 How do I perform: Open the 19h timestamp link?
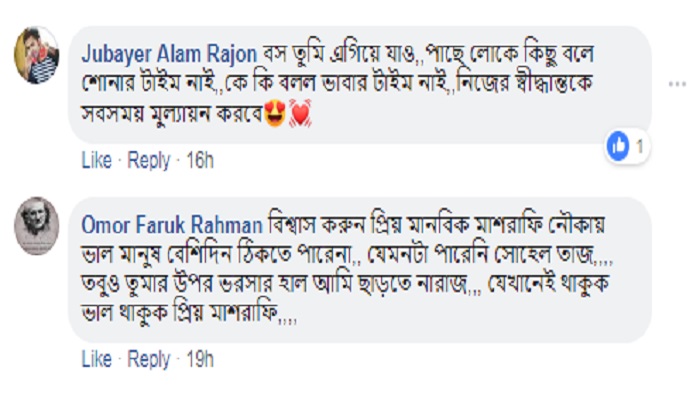200,359
